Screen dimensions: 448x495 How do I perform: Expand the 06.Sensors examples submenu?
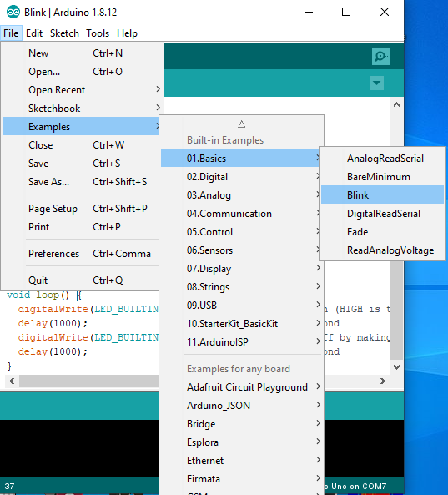(x=241, y=250)
